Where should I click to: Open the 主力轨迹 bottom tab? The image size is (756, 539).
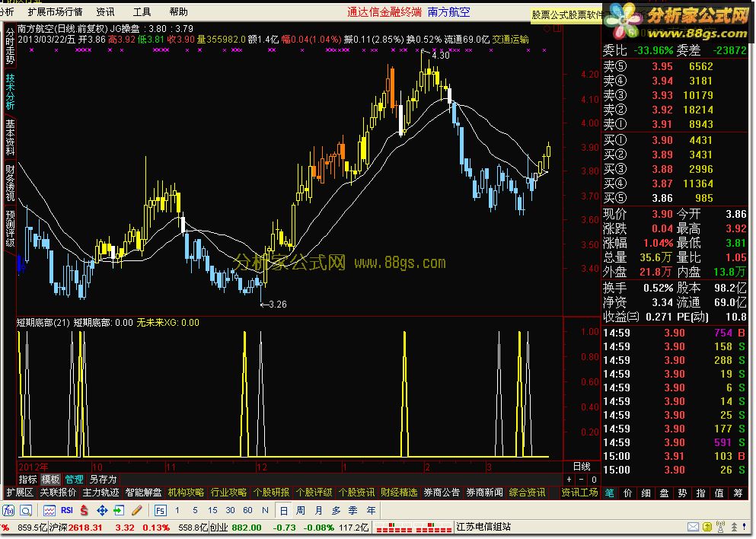(x=100, y=493)
